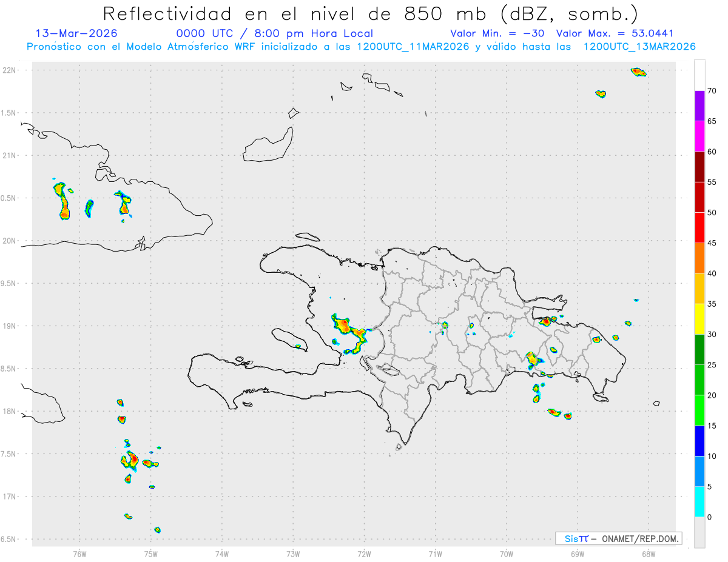Select the 'Valor Max. = 53.0441' text
Screen dimensions: 728x562
[x=615, y=33]
